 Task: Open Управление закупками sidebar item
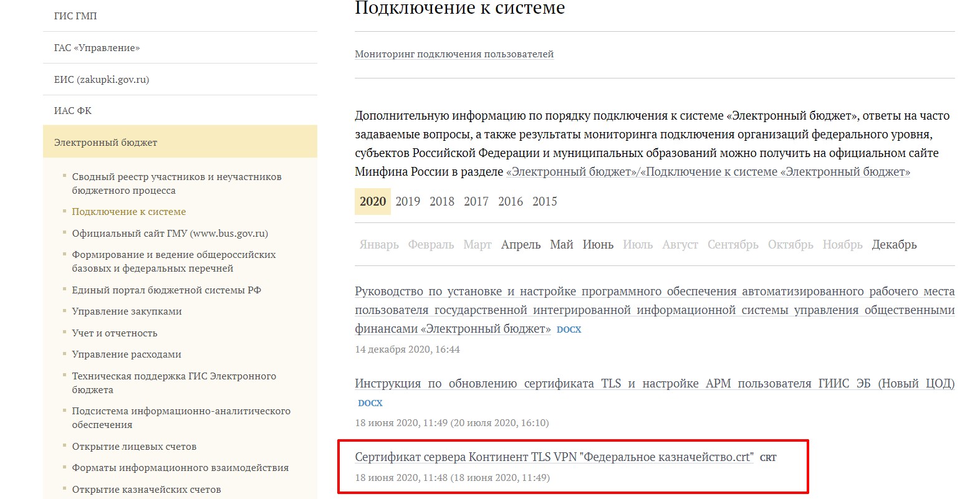point(127,311)
